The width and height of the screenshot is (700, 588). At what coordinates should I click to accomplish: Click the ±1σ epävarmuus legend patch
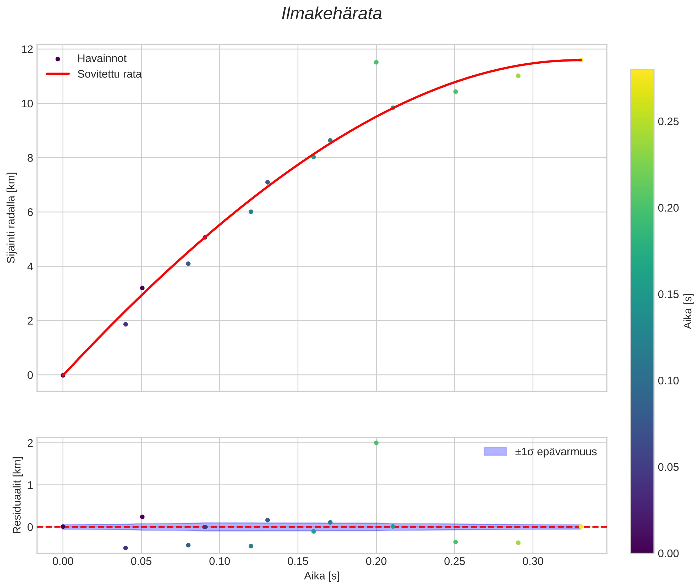tap(495, 452)
